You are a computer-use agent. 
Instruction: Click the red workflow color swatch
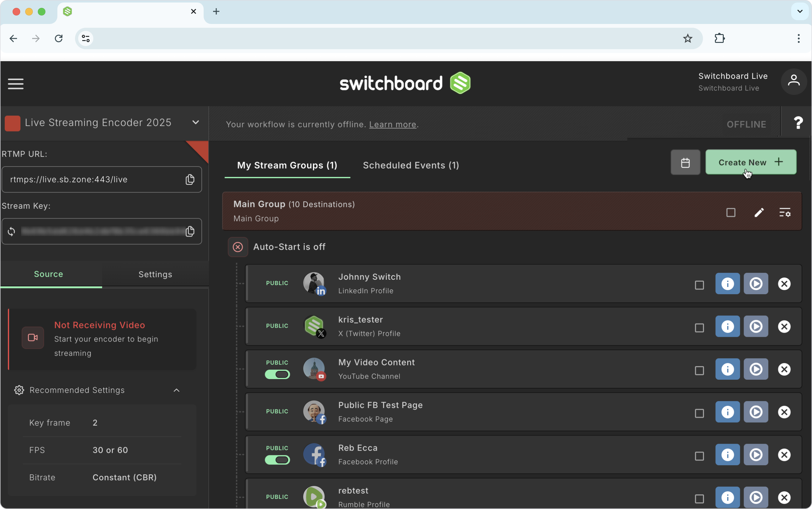(x=12, y=123)
